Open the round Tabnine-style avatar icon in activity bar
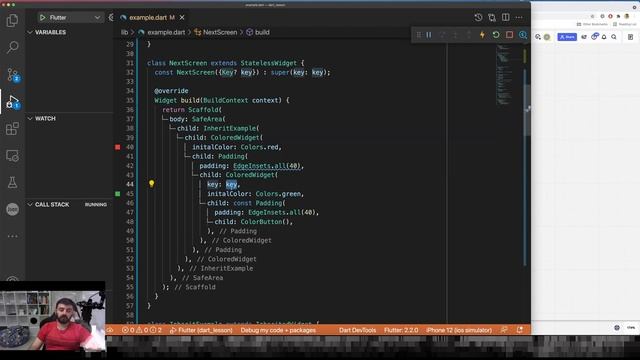 coord(12,209)
